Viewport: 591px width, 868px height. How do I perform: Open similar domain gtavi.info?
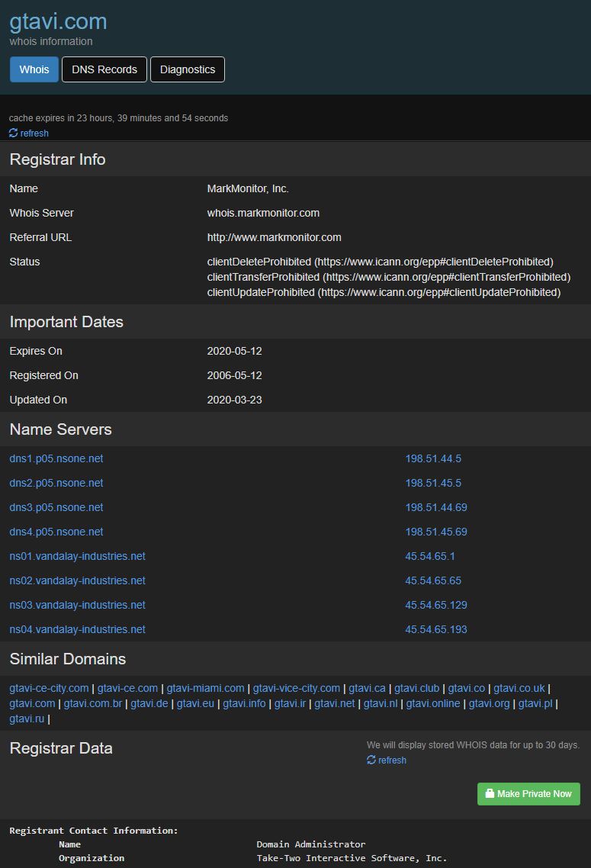click(244, 703)
